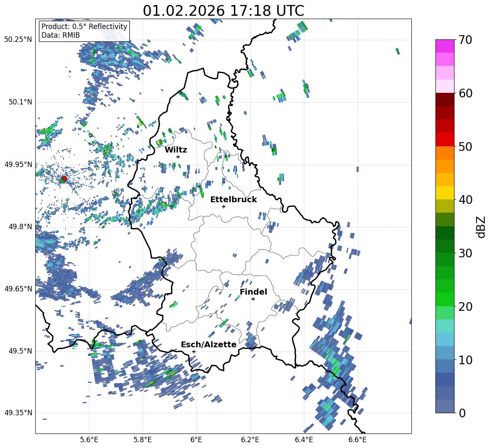Pick the yellow swatch just above 40 dBZ

[x=445, y=193]
